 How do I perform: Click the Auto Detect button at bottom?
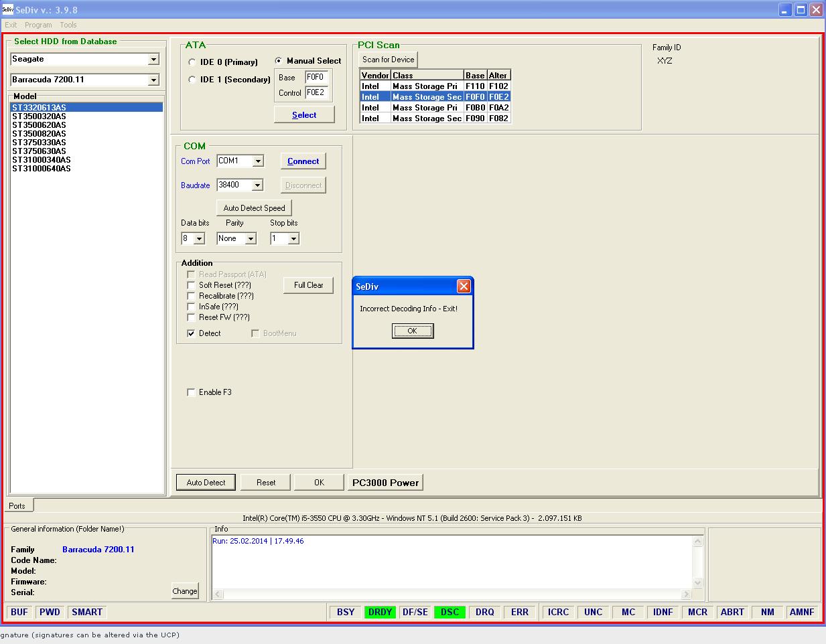pos(206,483)
